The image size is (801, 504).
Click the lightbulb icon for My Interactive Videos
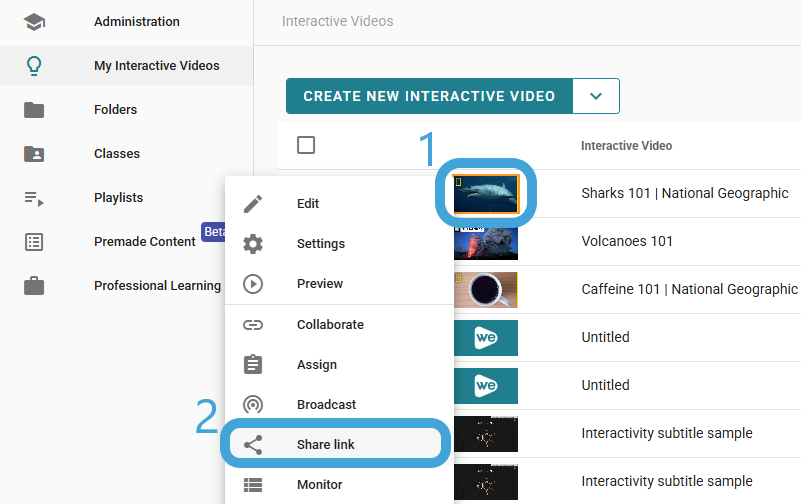click(x=34, y=66)
